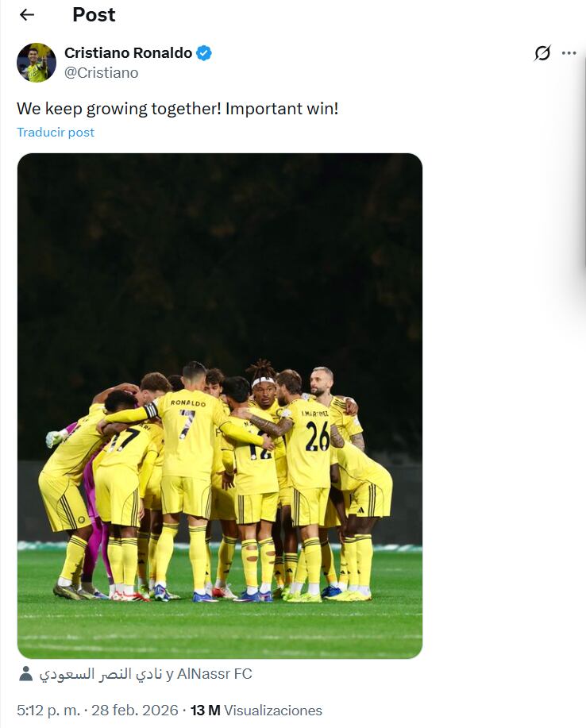Click the Post page heading
Viewport: 586px width, 728px height.
94,15
